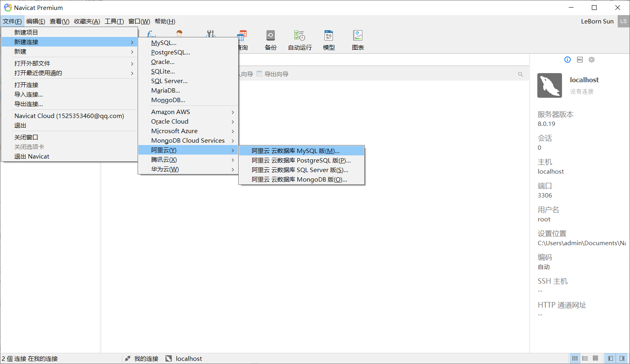Switch to ER diagram view icon in status bar
Screen dimensions: 630x364
click(x=595, y=358)
